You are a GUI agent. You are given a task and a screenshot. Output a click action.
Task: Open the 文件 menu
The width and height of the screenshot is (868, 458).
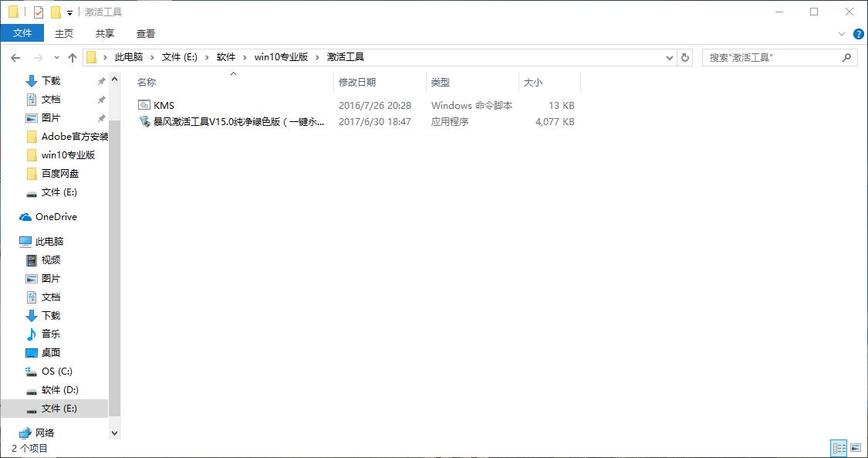pos(22,33)
